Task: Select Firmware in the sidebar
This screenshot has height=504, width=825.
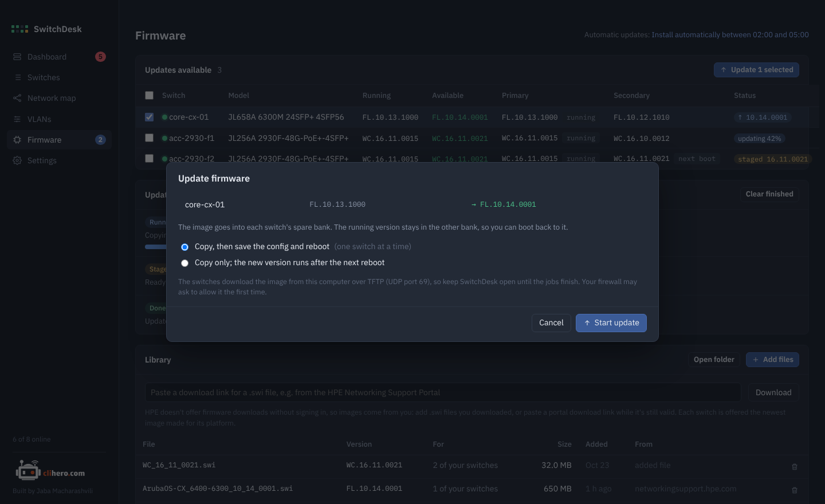Action: tap(59, 140)
